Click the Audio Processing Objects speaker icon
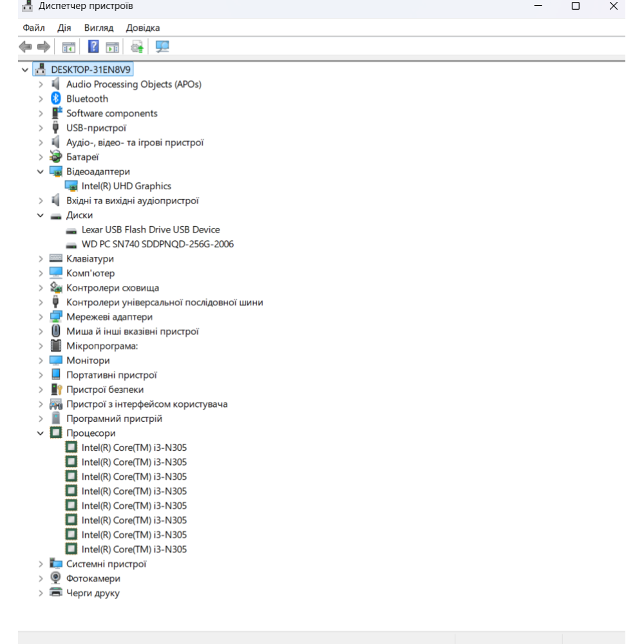The image size is (644, 644). tap(56, 84)
